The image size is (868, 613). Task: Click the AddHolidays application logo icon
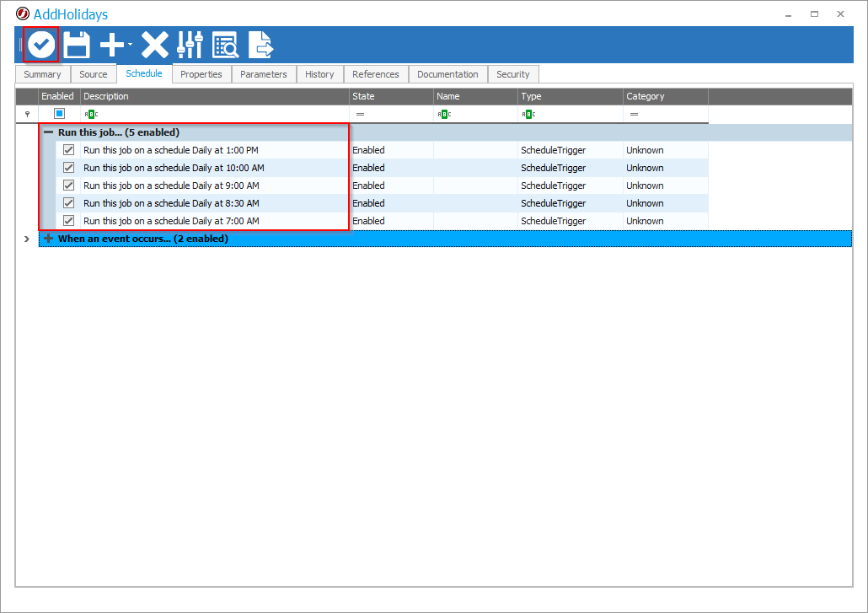[24, 13]
